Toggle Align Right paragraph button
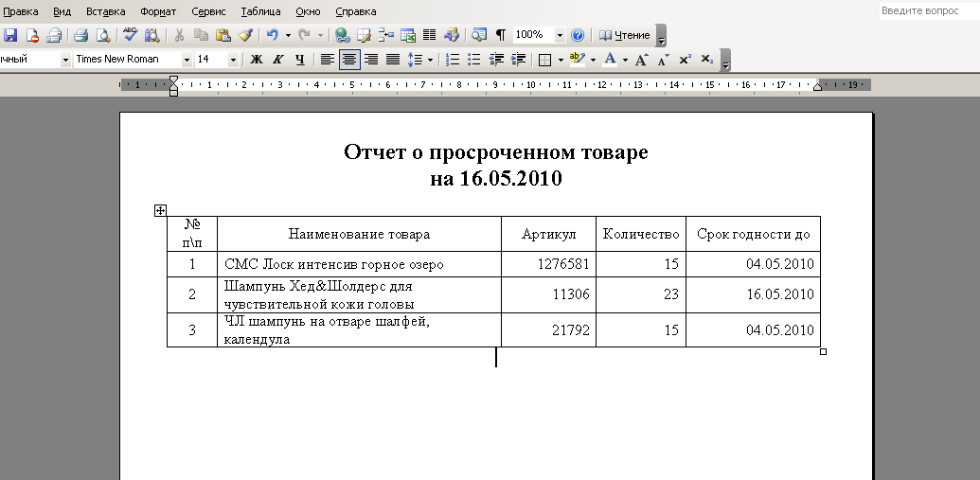The height and width of the screenshot is (480, 980). coord(371,60)
